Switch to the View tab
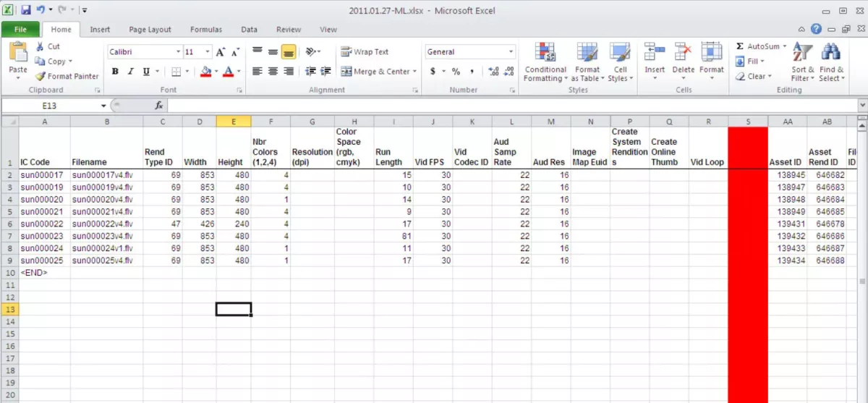The height and width of the screenshot is (403, 868). point(328,30)
